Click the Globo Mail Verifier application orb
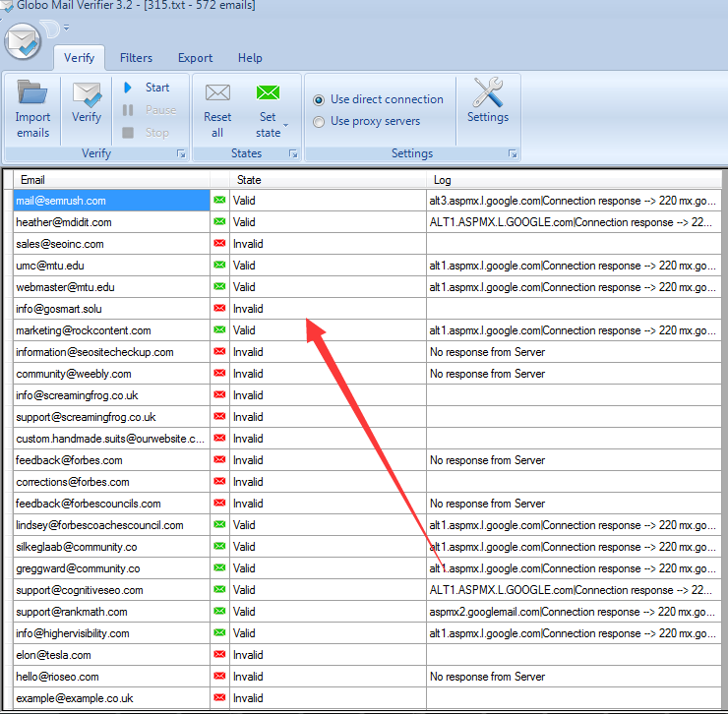 (x=23, y=41)
